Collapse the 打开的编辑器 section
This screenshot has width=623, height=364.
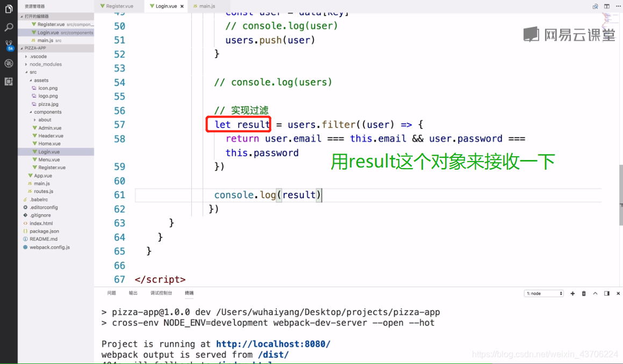55,16
